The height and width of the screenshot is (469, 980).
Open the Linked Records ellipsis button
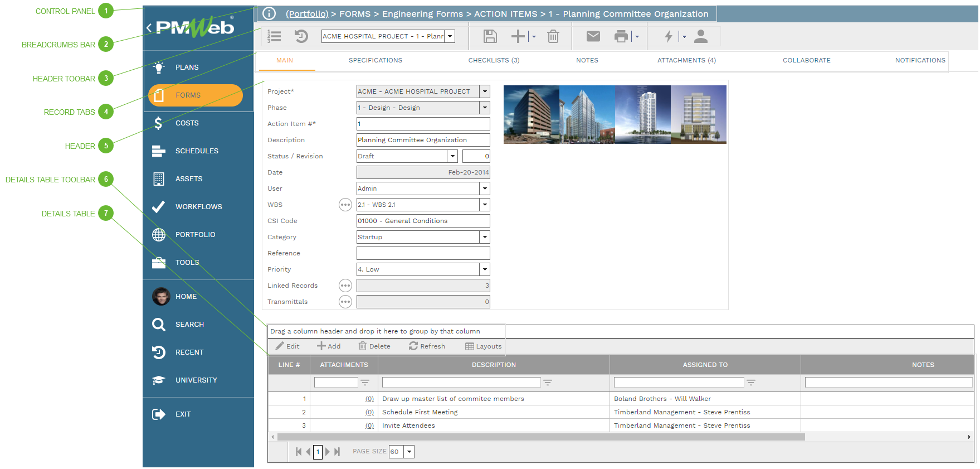click(x=345, y=286)
